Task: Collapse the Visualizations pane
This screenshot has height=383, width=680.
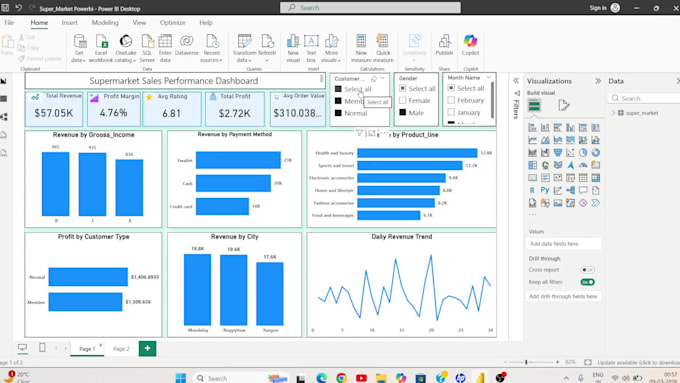Action: click(x=598, y=81)
